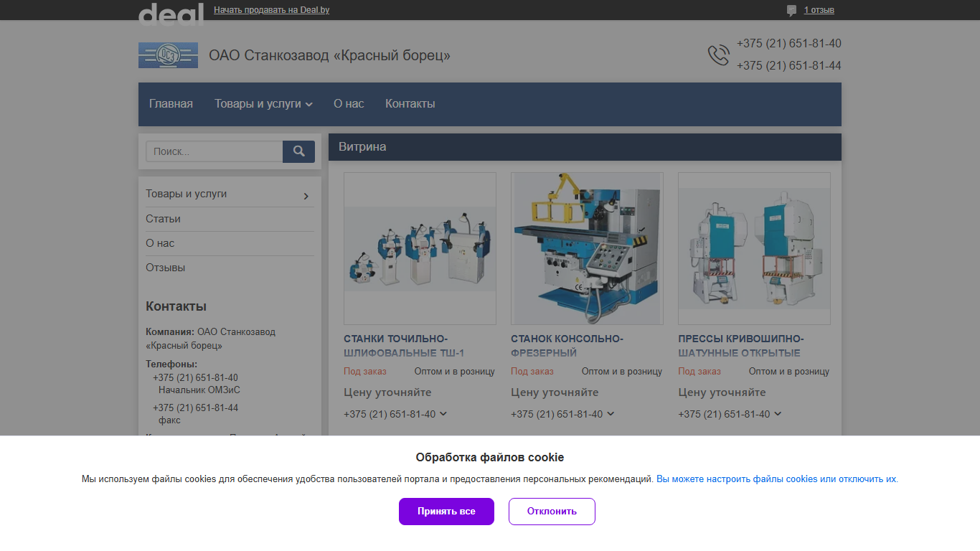Screen dimensions: 980x551
Task: Click the review speech bubble icon
Action: tap(791, 10)
